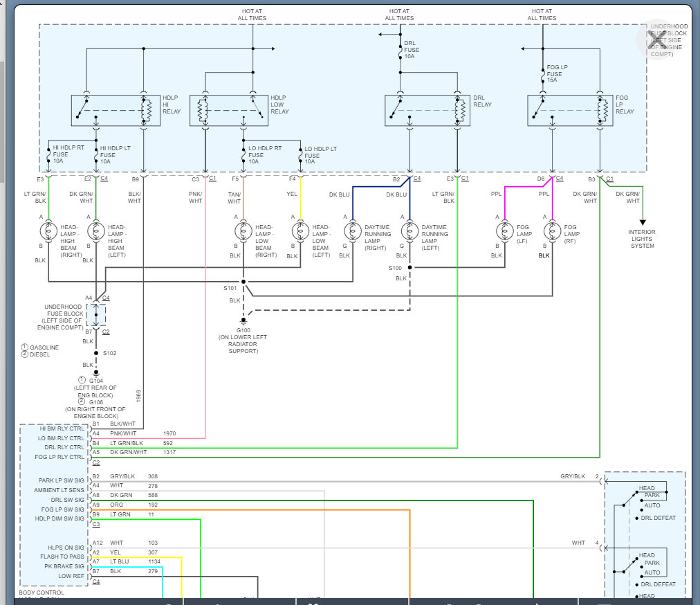
Task: Click the HDLP HI relay box
Action: [116, 111]
